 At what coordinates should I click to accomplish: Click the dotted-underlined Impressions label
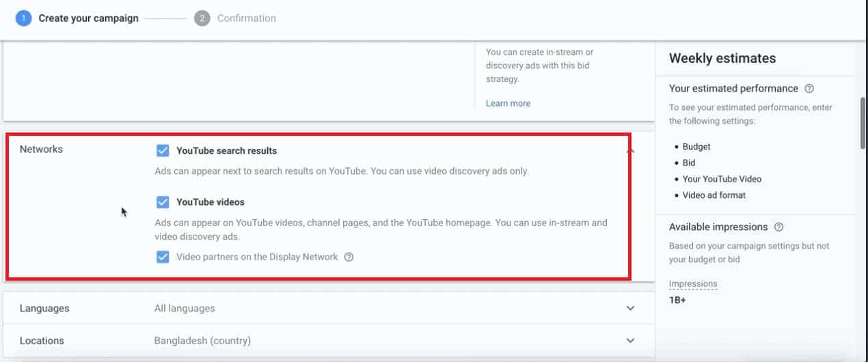coord(693,284)
